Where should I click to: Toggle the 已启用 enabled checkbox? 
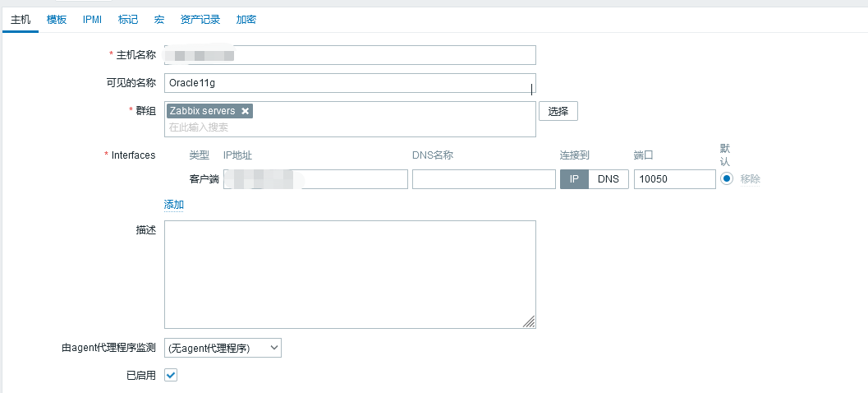coord(171,375)
